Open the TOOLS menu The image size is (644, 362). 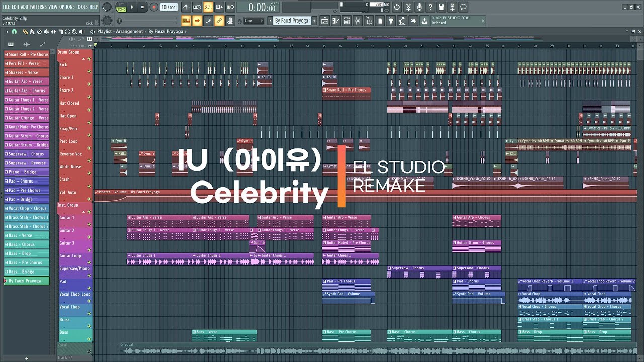pos(82,7)
